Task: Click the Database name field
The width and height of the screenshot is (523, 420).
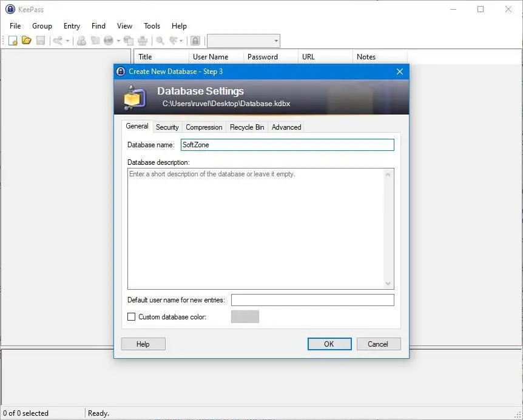Action: click(288, 145)
